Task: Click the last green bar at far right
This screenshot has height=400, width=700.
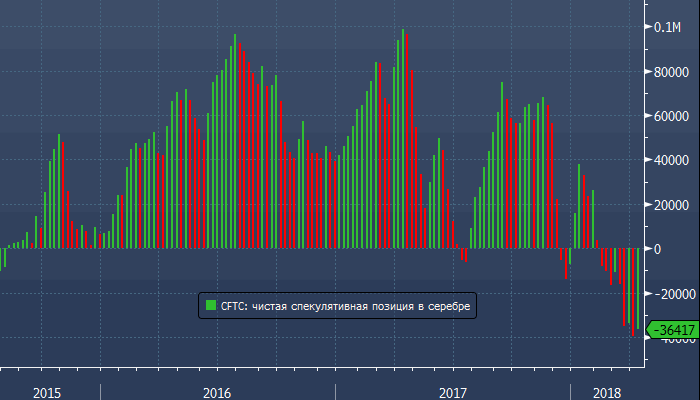Action: coord(638,291)
